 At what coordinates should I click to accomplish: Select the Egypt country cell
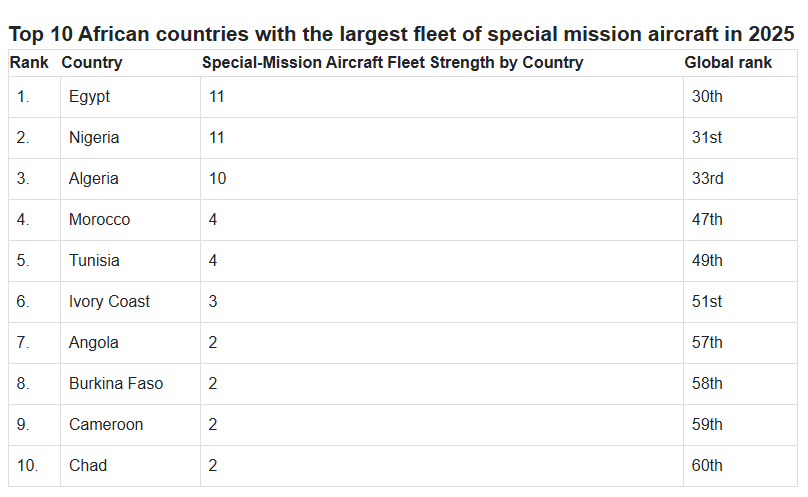90,97
